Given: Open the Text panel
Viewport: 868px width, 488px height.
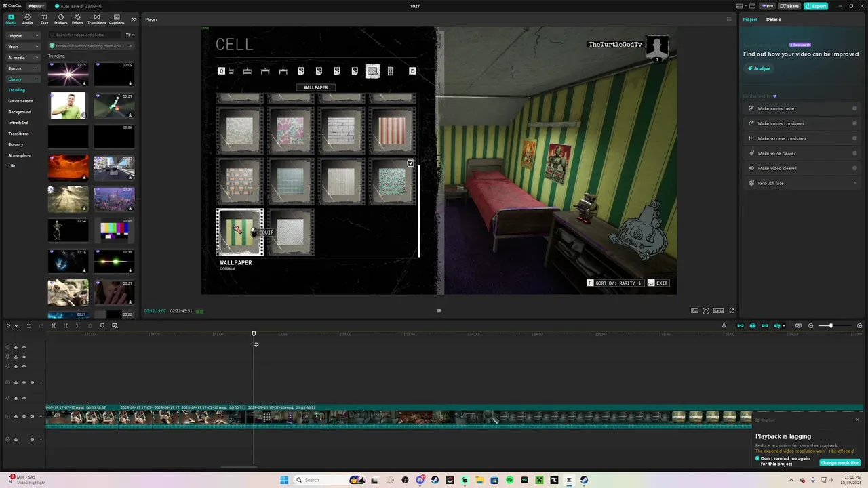Looking at the screenshot, I should (x=44, y=19).
